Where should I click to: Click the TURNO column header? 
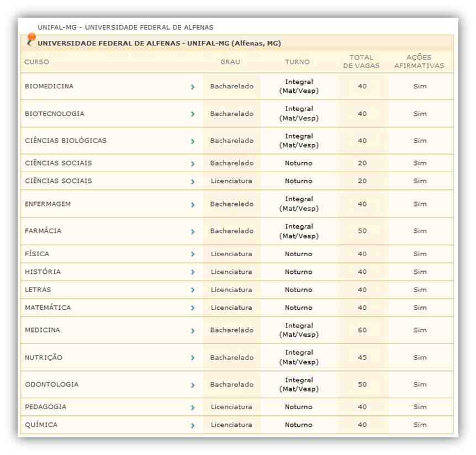[x=298, y=62]
